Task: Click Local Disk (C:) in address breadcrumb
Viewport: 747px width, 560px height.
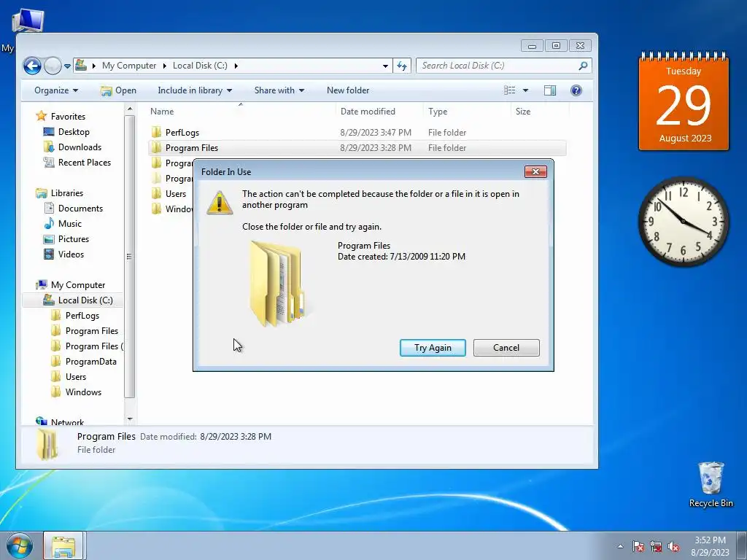Action: click(200, 66)
